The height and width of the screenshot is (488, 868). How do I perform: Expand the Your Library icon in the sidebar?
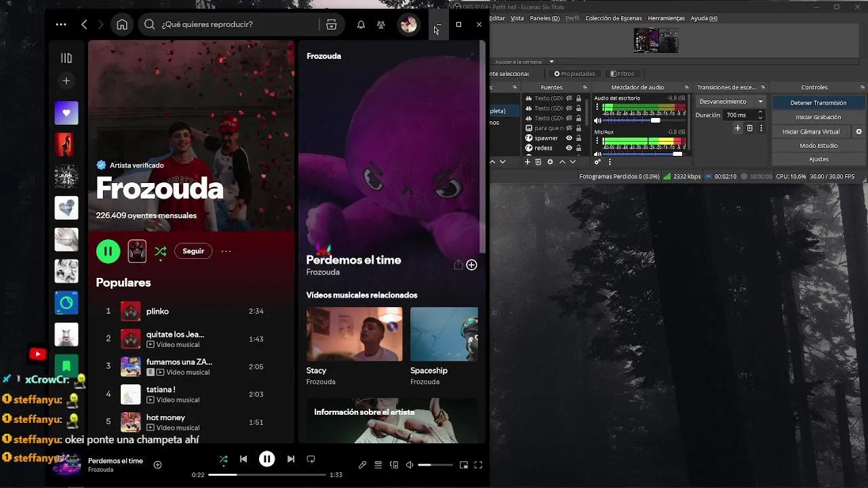66,58
